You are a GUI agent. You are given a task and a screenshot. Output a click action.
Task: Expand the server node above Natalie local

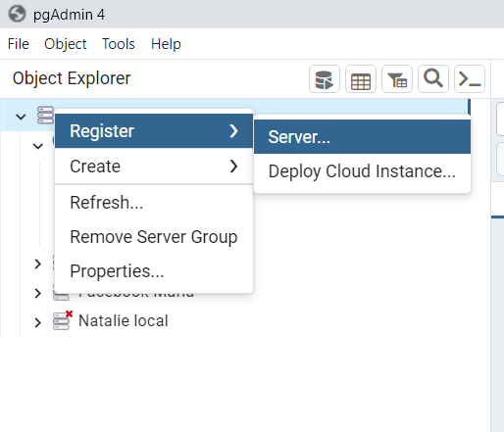(38, 293)
